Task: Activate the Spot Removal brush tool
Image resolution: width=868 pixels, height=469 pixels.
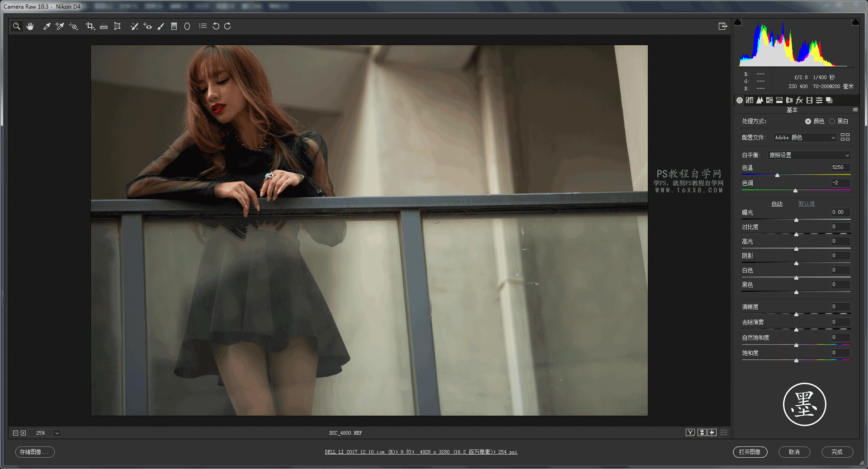Action: (134, 26)
